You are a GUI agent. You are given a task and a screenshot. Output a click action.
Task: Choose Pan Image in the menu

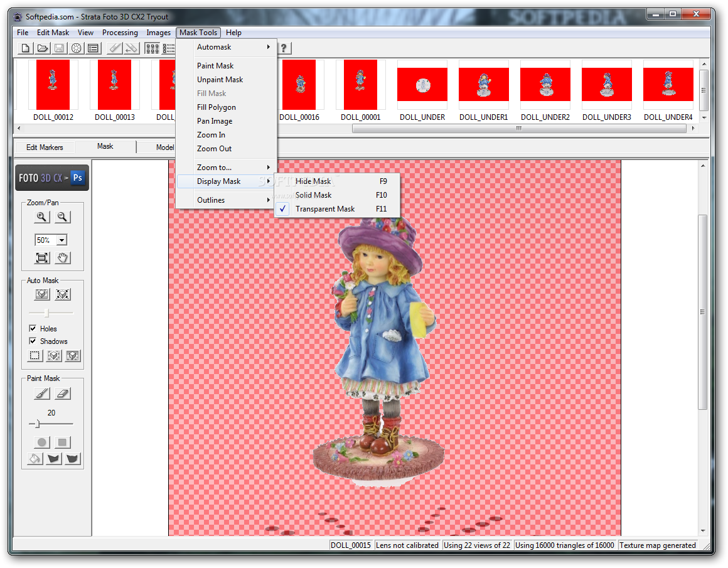227,121
